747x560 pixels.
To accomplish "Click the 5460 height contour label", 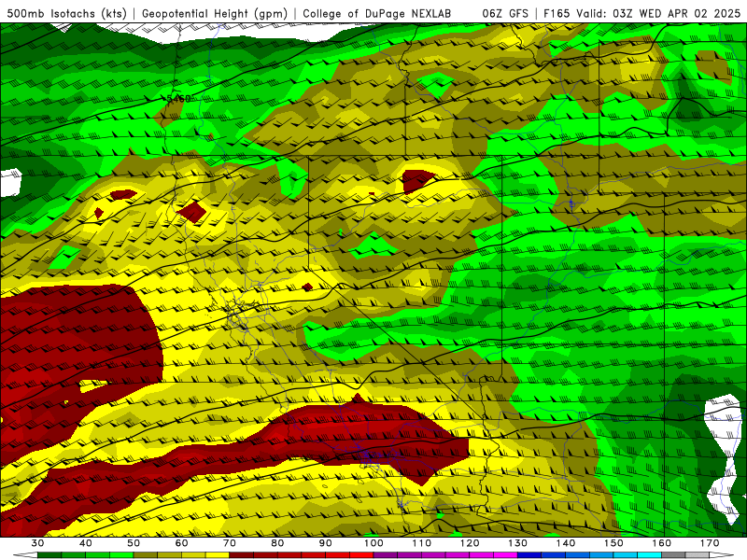I will coord(178,99).
